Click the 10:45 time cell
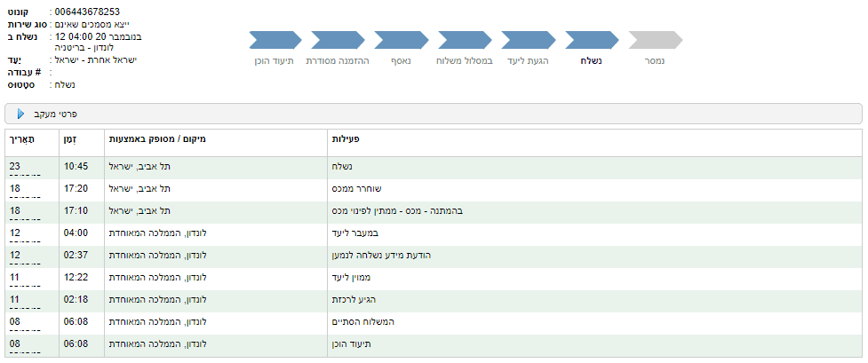868x363 pixels. 75,166
